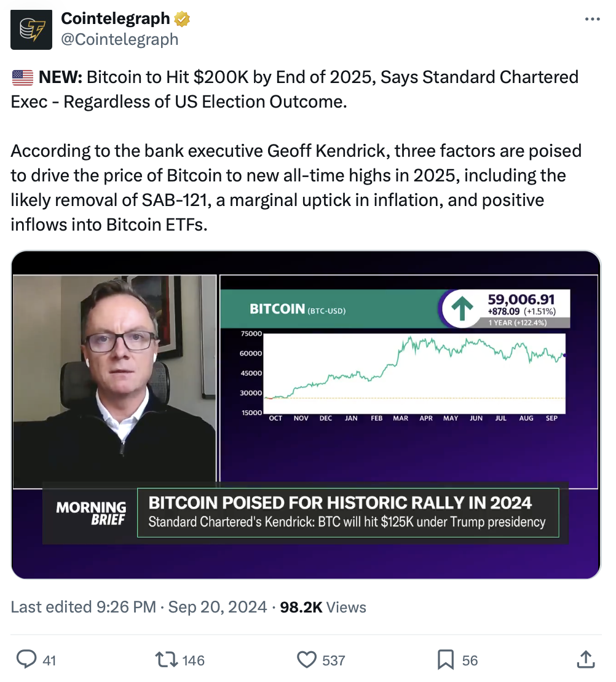
Task: Open the share upload icon
Action: coord(586,659)
